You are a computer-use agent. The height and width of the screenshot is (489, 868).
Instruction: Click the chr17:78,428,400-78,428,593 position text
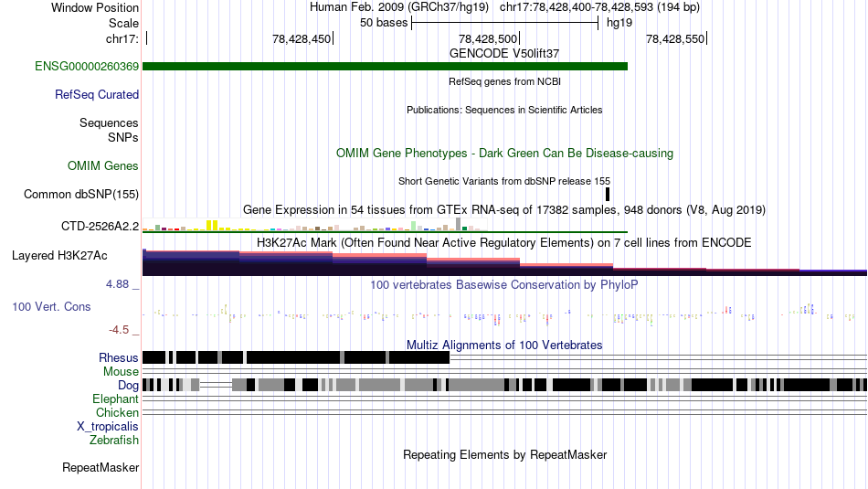[599, 7]
